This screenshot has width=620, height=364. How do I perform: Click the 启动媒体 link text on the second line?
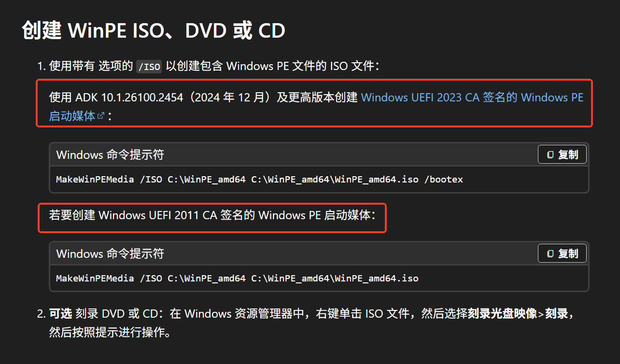(72, 116)
